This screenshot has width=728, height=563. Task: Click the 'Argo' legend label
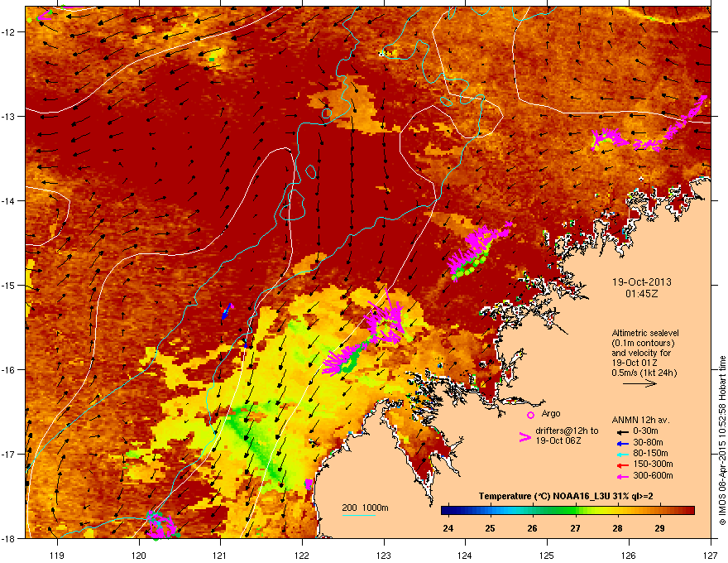coord(551,413)
